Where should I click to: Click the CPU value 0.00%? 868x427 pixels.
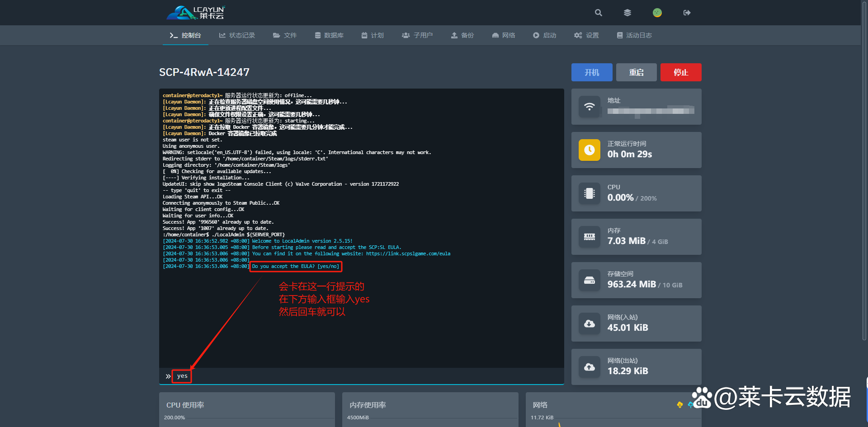click(620, 197)
